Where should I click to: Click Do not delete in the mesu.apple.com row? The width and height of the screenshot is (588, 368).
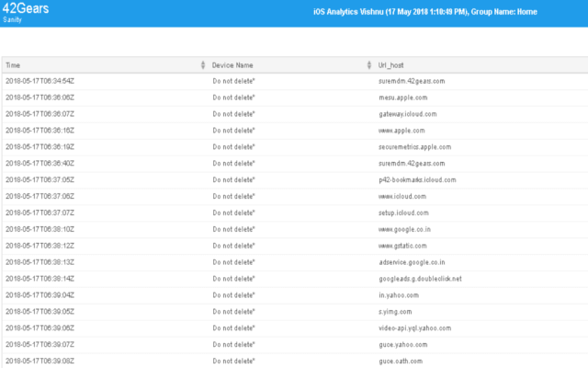pos(233,98)
